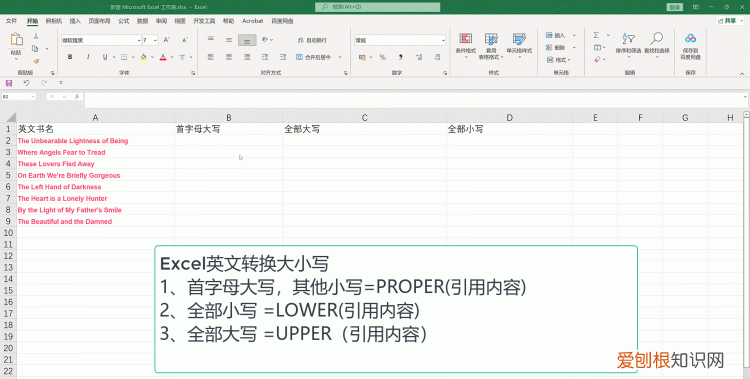Toggle Underline formatting
Image resolution: width=750 pixels, height=379 pixels.
click(105, 57)
